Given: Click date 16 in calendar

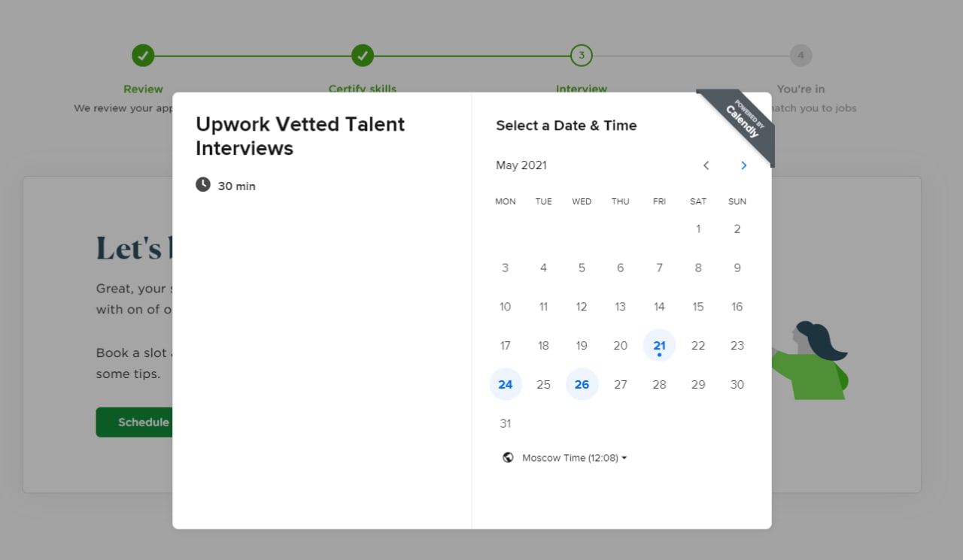Looking at the screenshot, I should 737,307.
